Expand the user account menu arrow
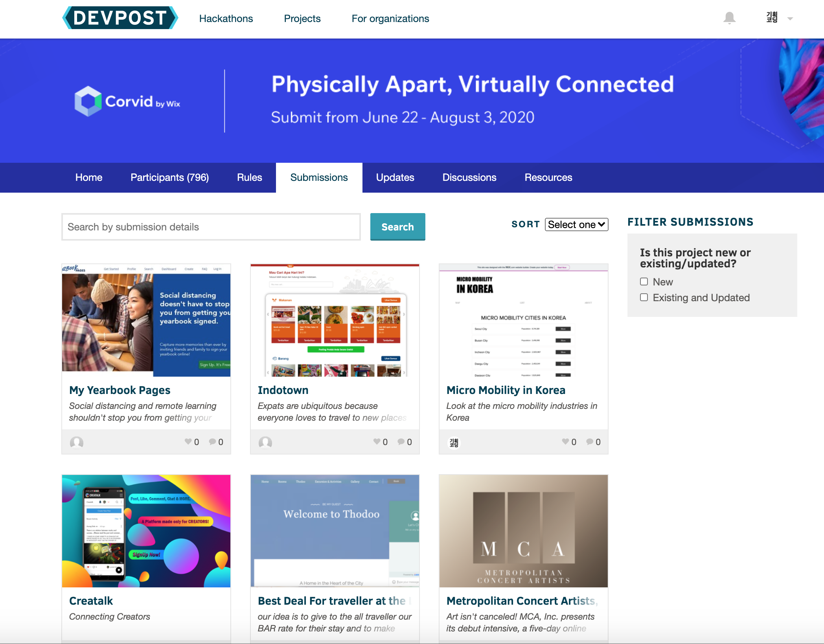 tap(790, 18)
